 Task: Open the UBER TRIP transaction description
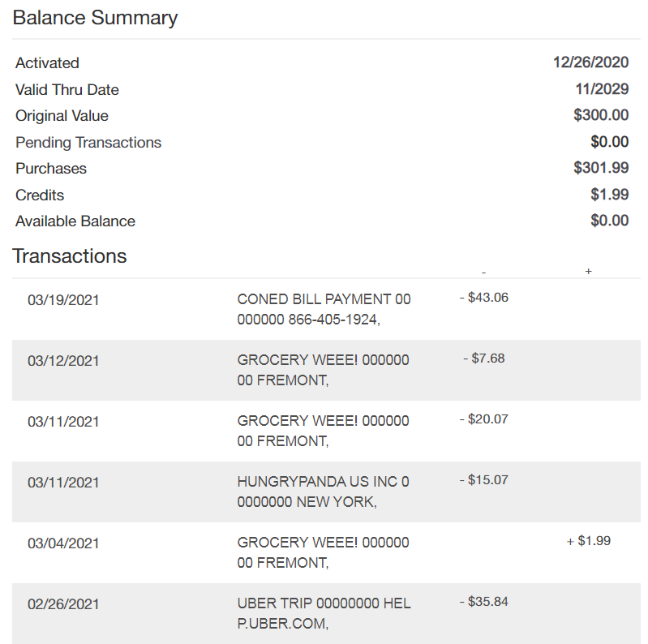coord(324,613)
